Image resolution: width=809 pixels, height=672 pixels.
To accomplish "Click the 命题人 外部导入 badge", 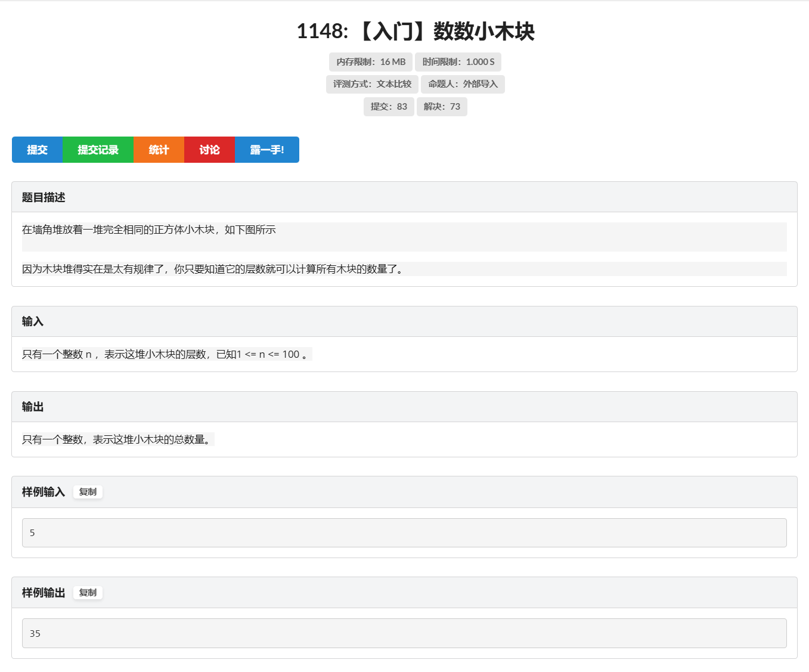I will [464, 84].
